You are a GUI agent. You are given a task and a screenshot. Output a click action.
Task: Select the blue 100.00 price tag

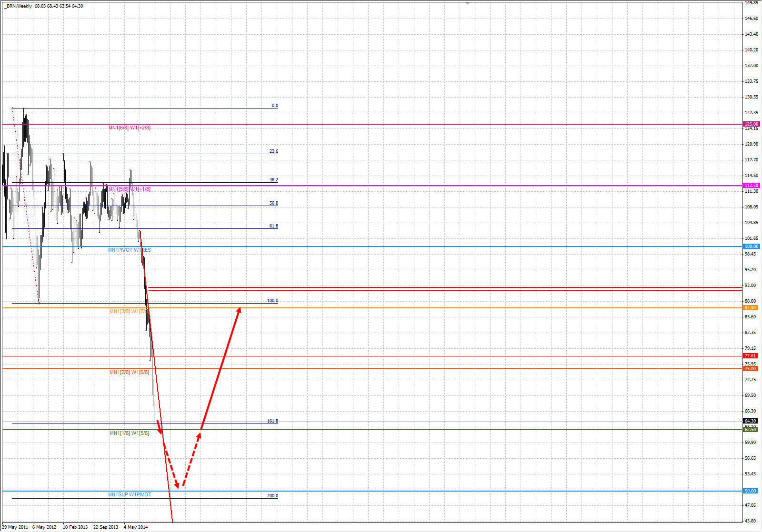(751, 246)
